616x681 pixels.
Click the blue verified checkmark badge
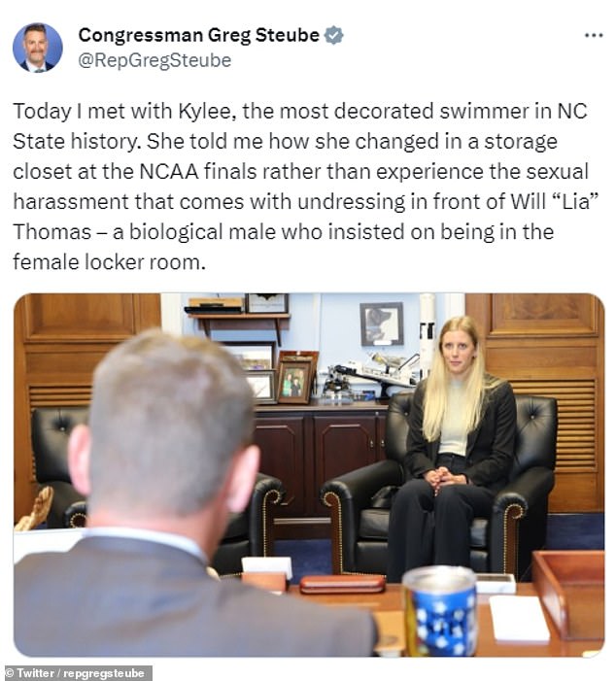(334, 35)
